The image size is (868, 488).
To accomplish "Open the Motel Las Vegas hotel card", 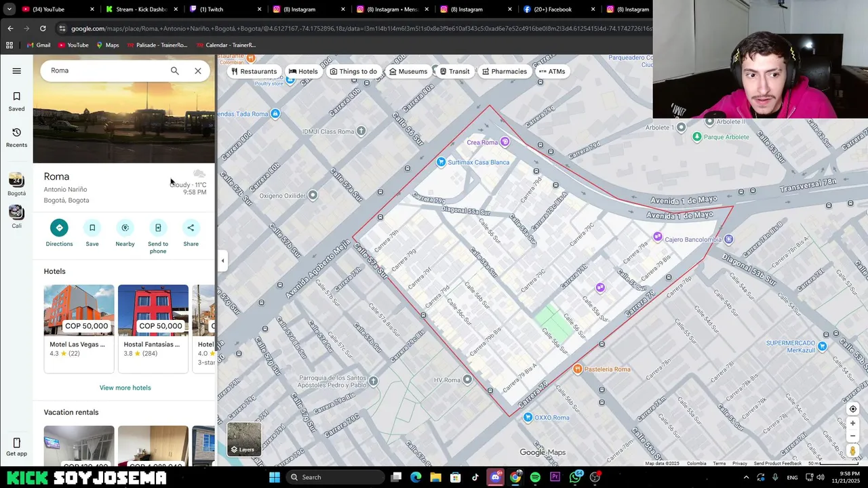I will point(79,328).
